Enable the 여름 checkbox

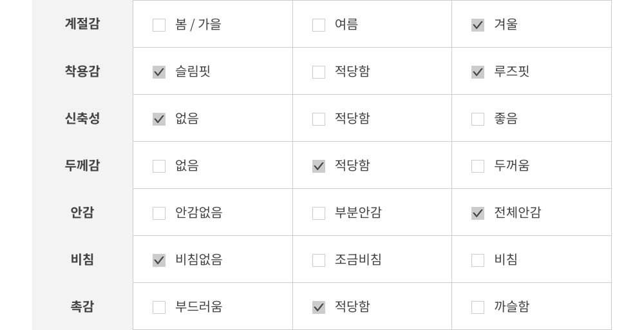coord(319,25)
